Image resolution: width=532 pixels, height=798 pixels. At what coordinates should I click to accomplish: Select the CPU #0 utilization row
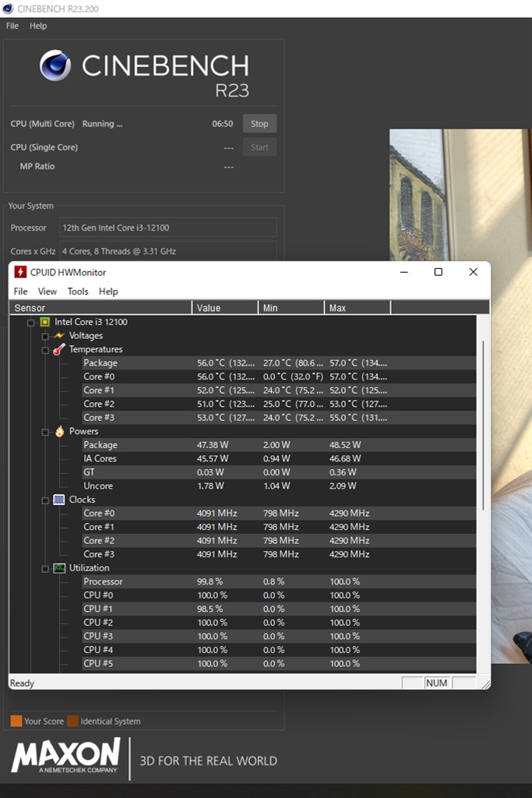[x=279, y=595]
